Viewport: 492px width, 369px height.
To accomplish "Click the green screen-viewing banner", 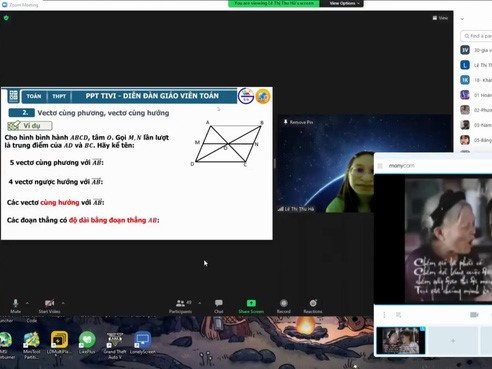I will (274, 3).
